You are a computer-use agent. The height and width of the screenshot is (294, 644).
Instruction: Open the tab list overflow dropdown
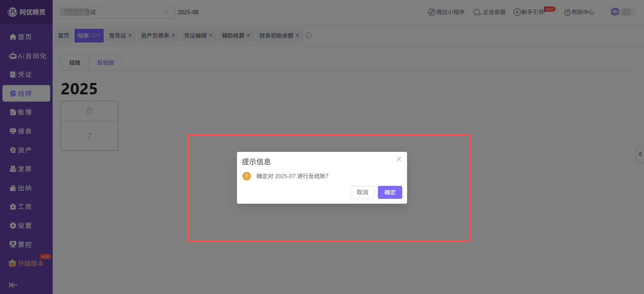[309, 36]
